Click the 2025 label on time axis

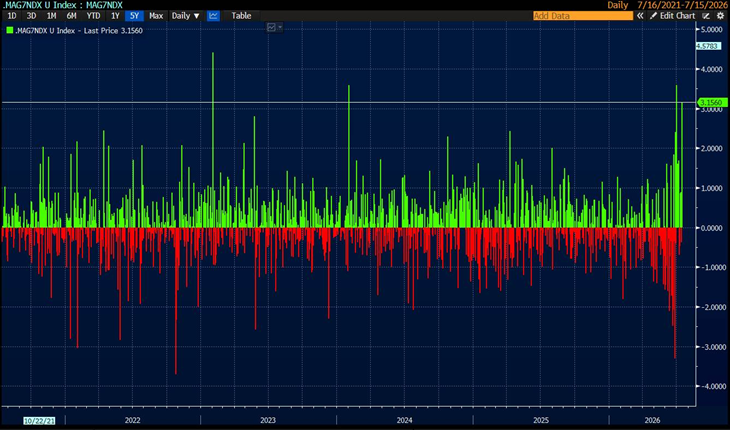pos(541,420)
